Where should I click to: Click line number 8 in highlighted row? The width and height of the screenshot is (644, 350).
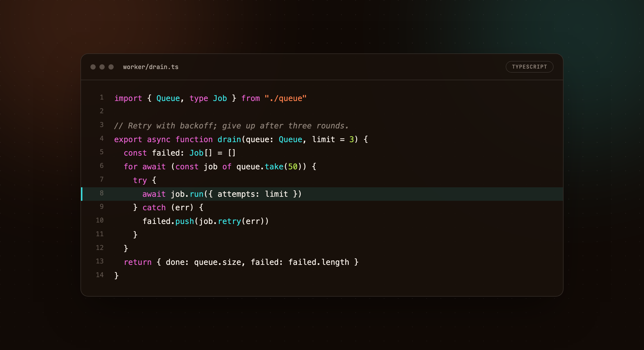click(102, 193)
